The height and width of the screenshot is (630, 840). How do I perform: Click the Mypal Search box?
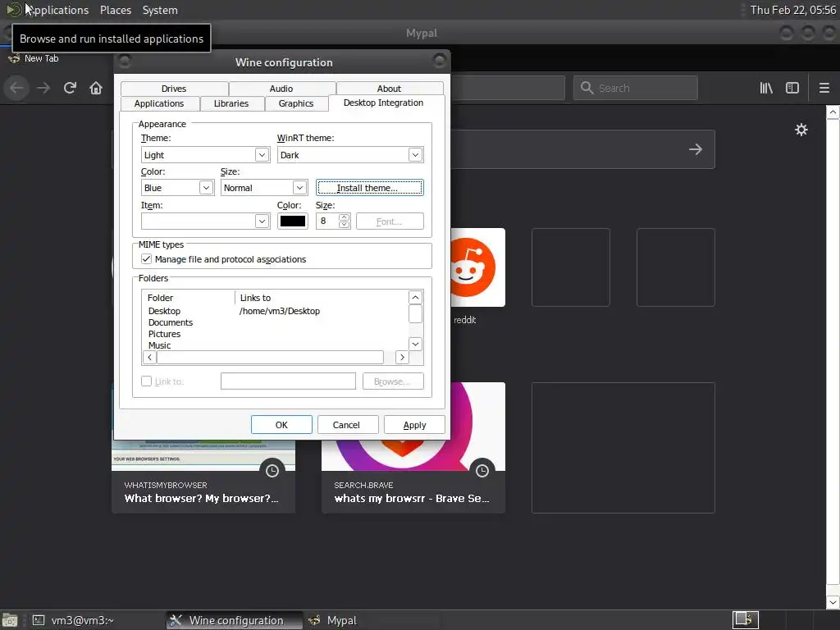636,88
